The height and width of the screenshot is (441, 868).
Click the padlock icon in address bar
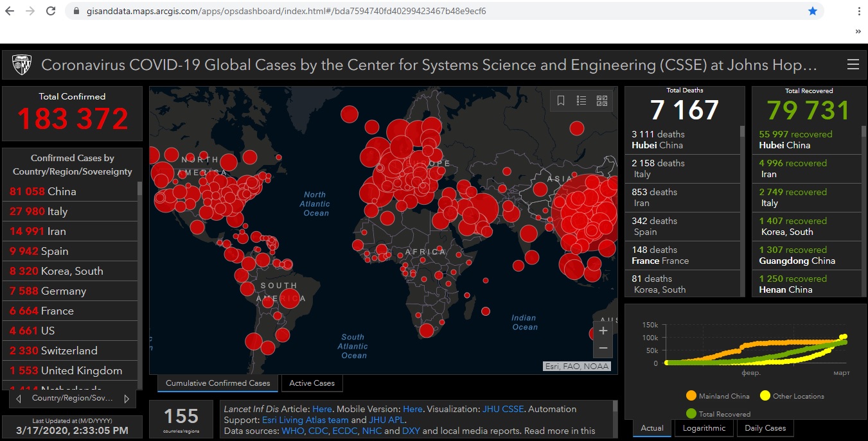(x=76, y=12)
